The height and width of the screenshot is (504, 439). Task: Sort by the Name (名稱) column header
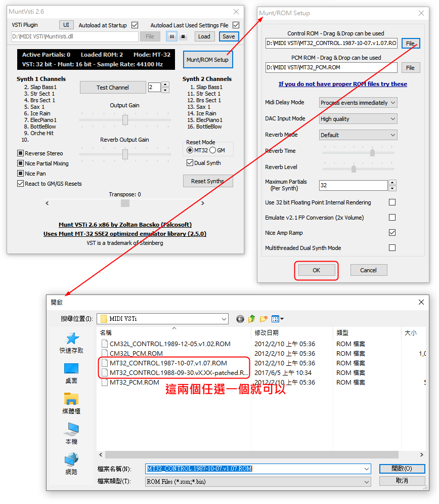[x=174, y=332]
